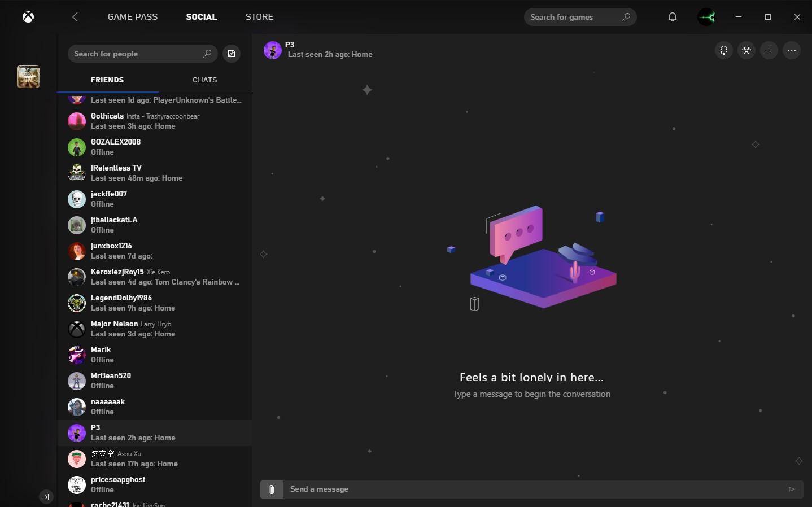This screenshot has width=812, height=507.
Task: Click the search icon in people search
Action: click(x=207, y=54)
